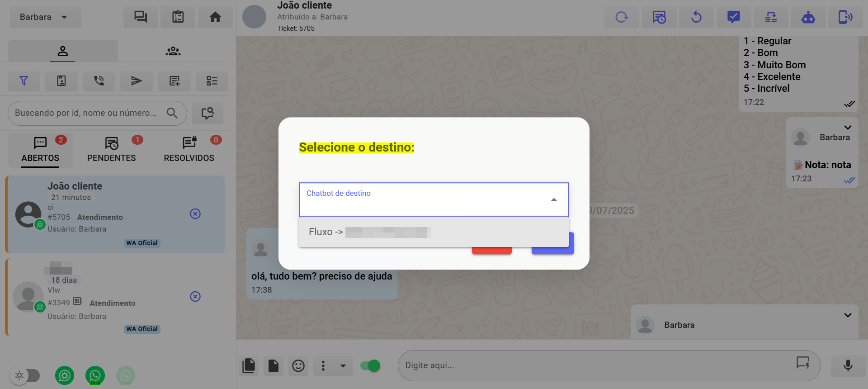Click the filter funnel icon
868x389 pixels.
point(24,81)
